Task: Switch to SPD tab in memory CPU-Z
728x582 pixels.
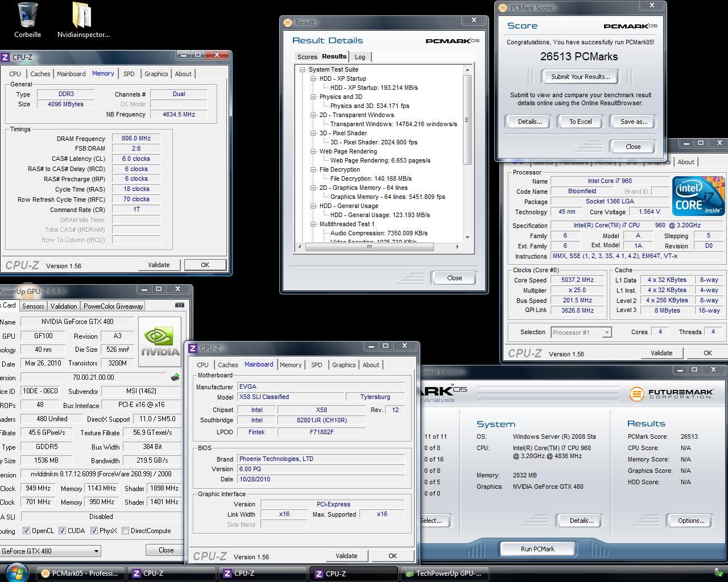Action: (x=129, y=74)
